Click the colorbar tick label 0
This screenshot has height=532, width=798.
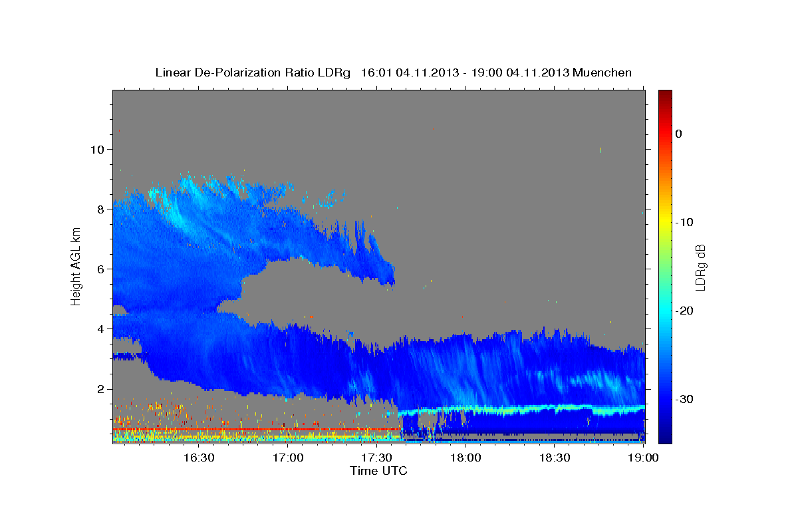[x=678, y=134]
